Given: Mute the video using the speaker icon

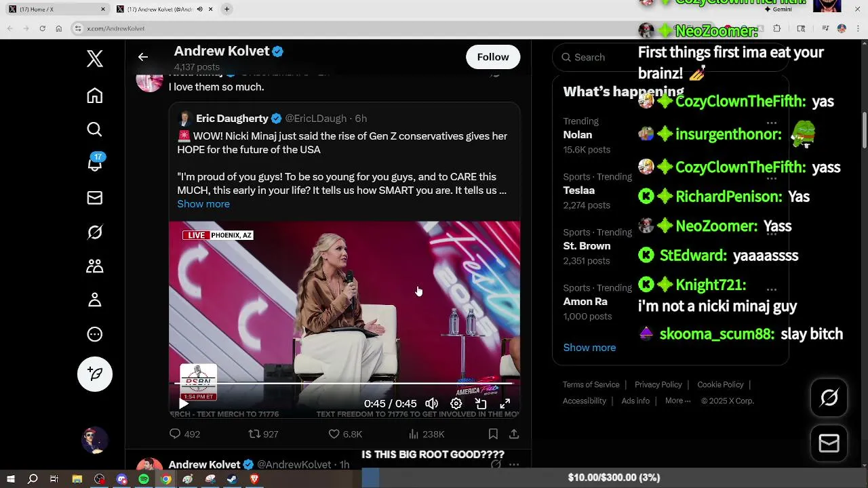Looking at the screenshot, I should pos(431,403).
